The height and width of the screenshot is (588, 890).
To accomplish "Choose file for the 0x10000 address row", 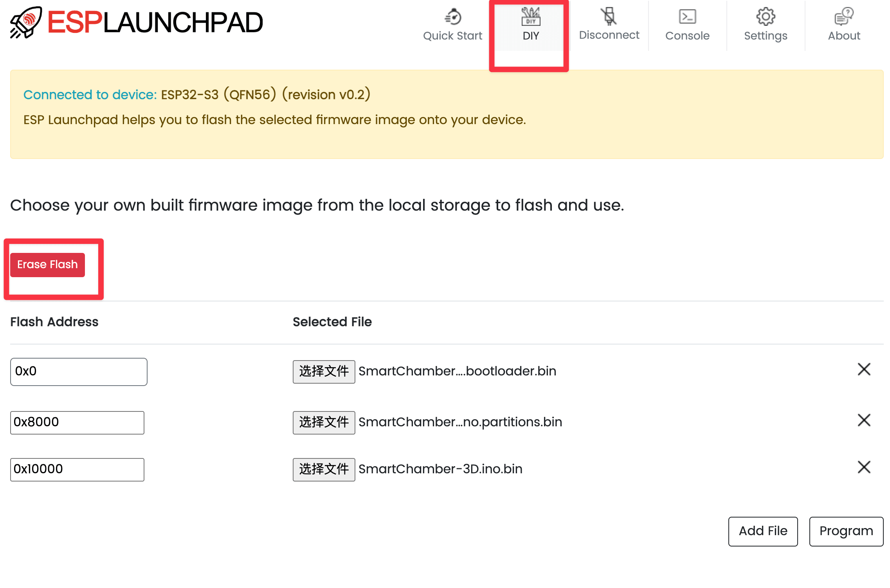I will click(x=324, y=469).
